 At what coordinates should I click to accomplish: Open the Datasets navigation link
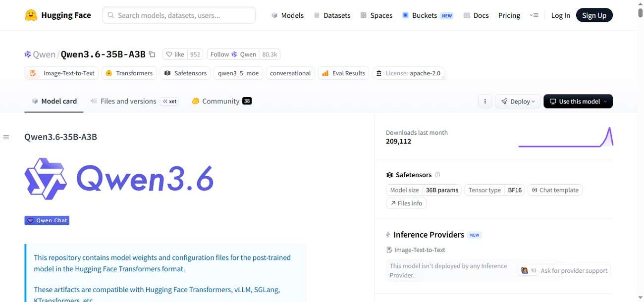pyautogui.click(x=332, y=15)
